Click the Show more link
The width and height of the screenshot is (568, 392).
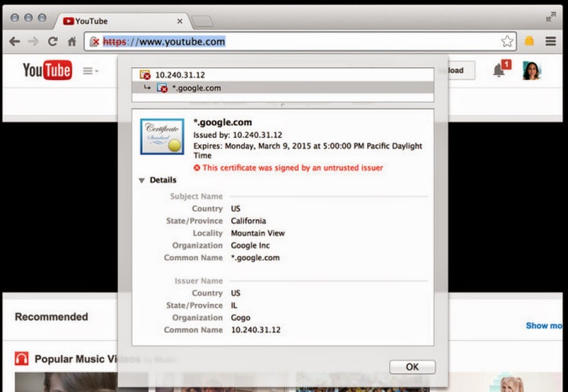[x=544, y=325]
